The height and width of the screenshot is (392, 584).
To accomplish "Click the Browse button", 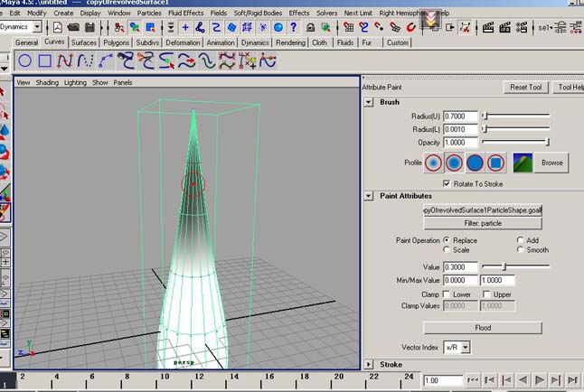I will tap(551, 163).
